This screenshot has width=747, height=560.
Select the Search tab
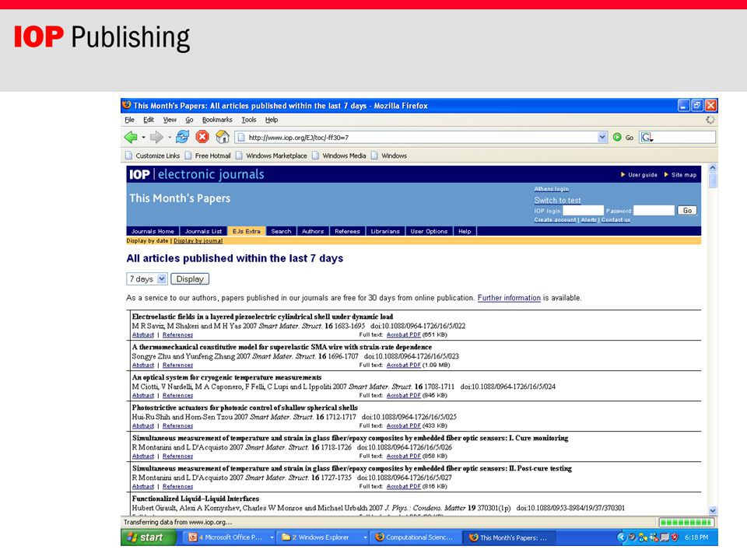(x=281, y=232)
